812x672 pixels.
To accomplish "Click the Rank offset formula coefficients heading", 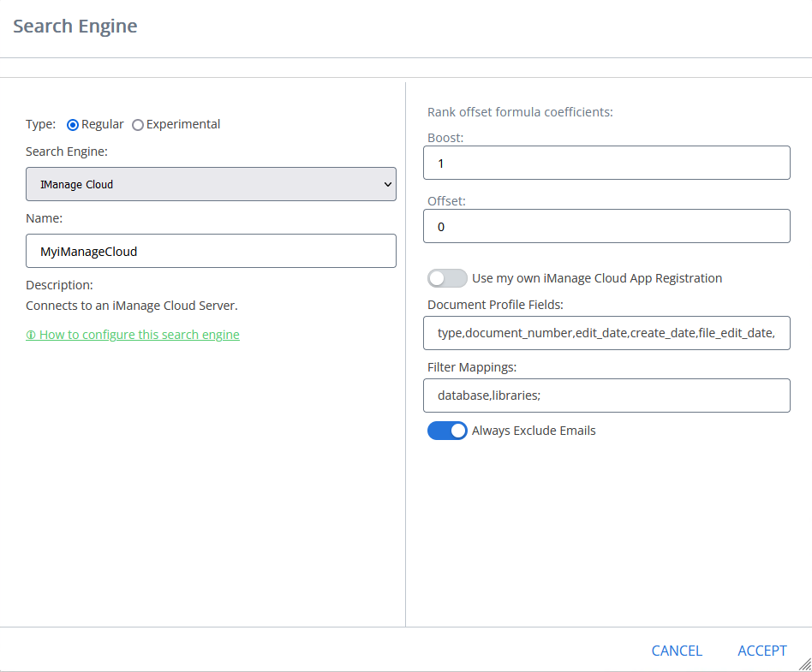I will [x=520, y=111].
